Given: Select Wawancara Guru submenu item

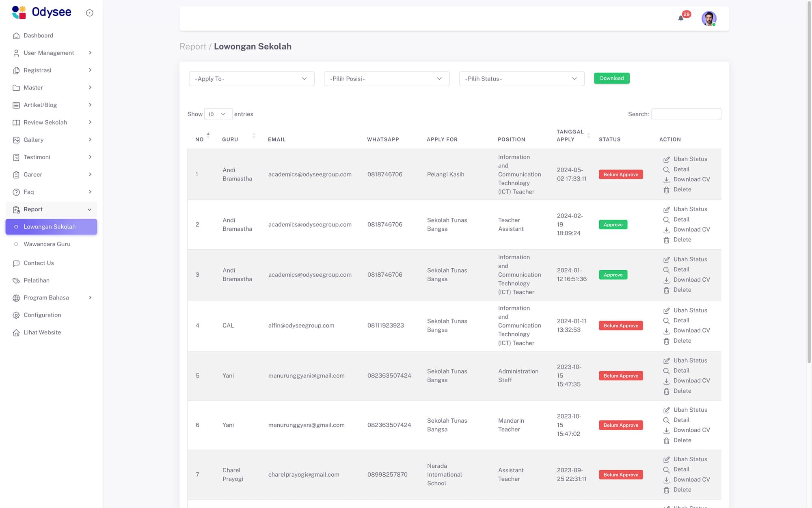Looking at the screenshot, I should (47, 244).
